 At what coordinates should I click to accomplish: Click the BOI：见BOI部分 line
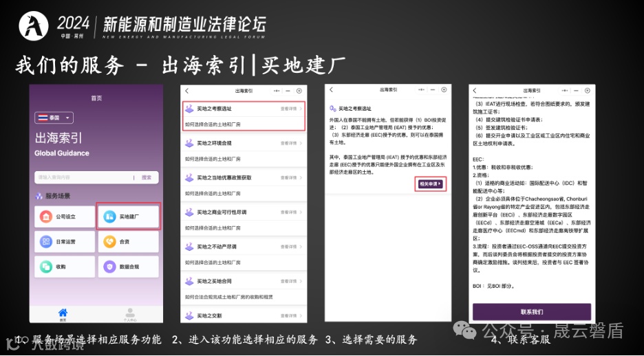coord(494,286)
